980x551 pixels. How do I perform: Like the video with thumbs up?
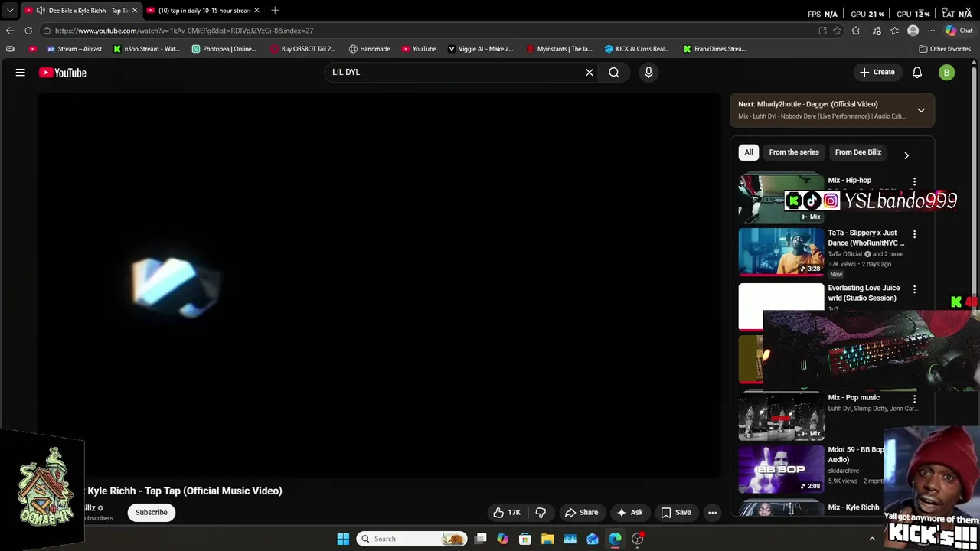507,513
